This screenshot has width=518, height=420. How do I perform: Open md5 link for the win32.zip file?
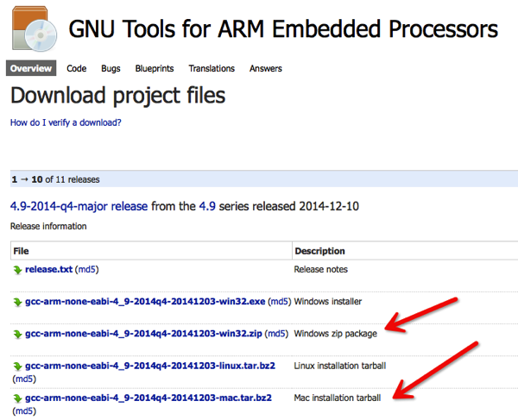pyautogui.click(x=277, y=334)
